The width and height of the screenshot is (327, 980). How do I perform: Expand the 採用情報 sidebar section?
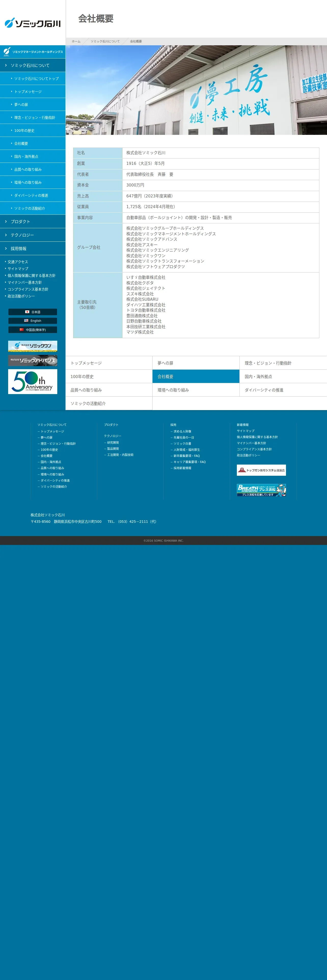[x=33, y=248]
